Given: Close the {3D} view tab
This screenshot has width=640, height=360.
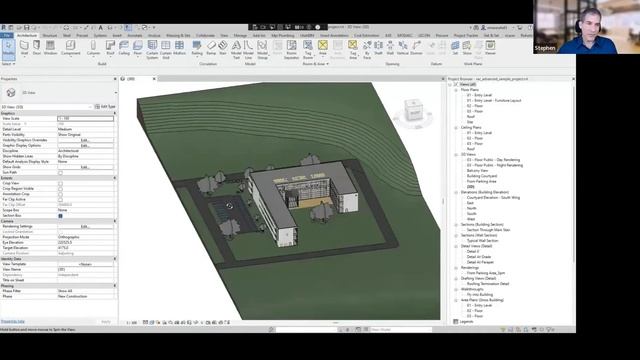Looking at the screenshot, I should pos(154,79).
